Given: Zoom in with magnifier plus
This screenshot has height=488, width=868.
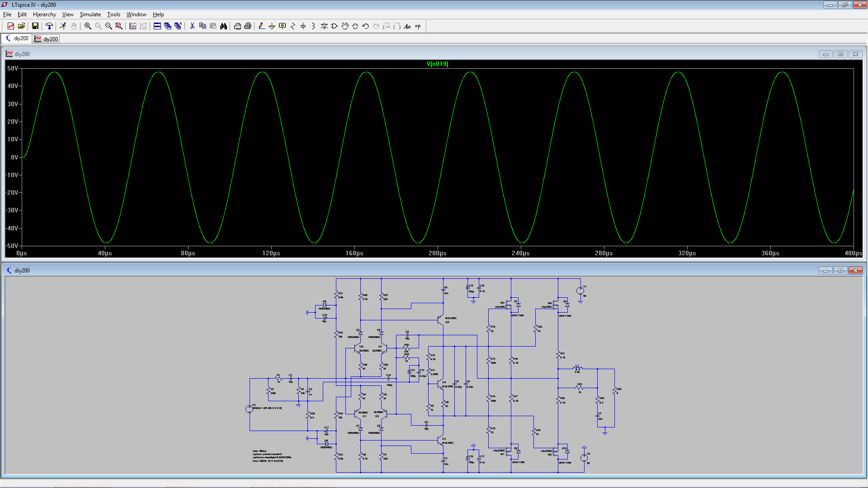Looking at the screenshot, I should coord(88,26).
